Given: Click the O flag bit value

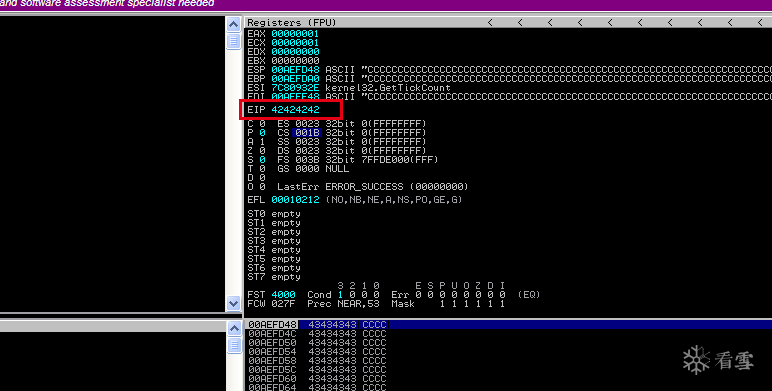Looking at the screenshot, I should 262,187.
